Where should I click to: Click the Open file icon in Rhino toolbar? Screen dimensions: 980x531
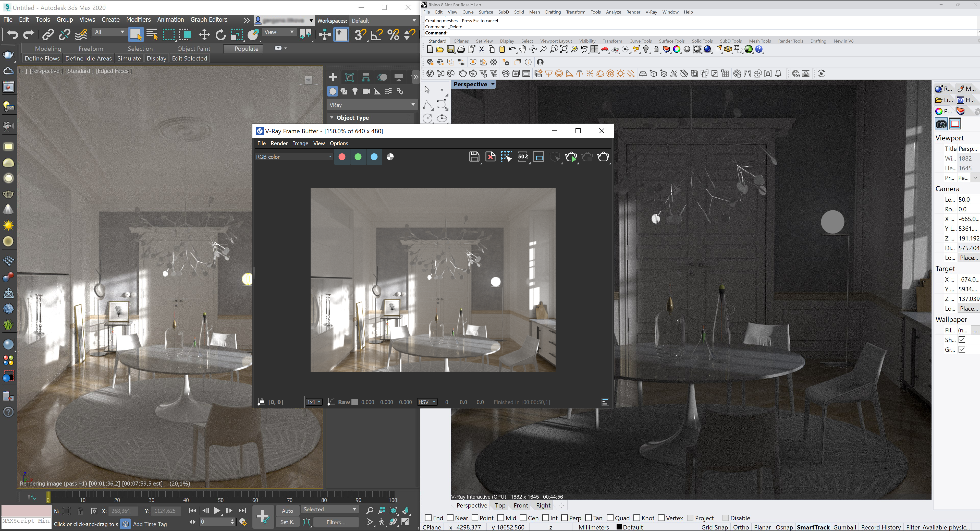pyautogui.click(x=440, y=50)
